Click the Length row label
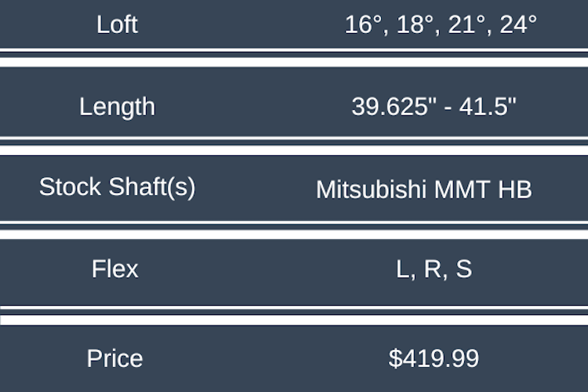588x392 pixels. pos(117,107)
